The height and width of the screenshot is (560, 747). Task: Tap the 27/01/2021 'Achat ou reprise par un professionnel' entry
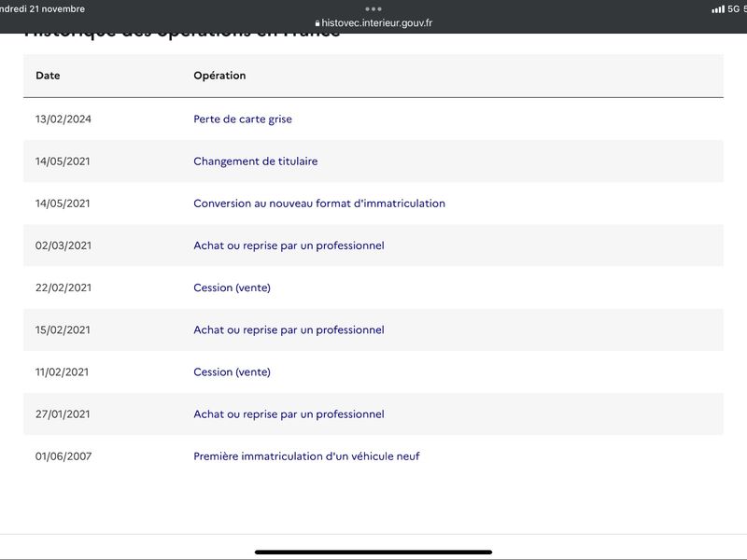(x=289, y=413)
